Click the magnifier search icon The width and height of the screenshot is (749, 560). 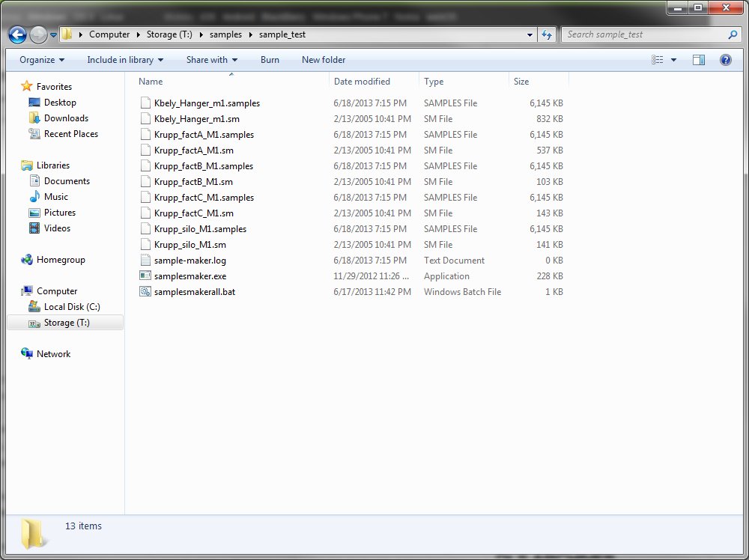(733, 34)
